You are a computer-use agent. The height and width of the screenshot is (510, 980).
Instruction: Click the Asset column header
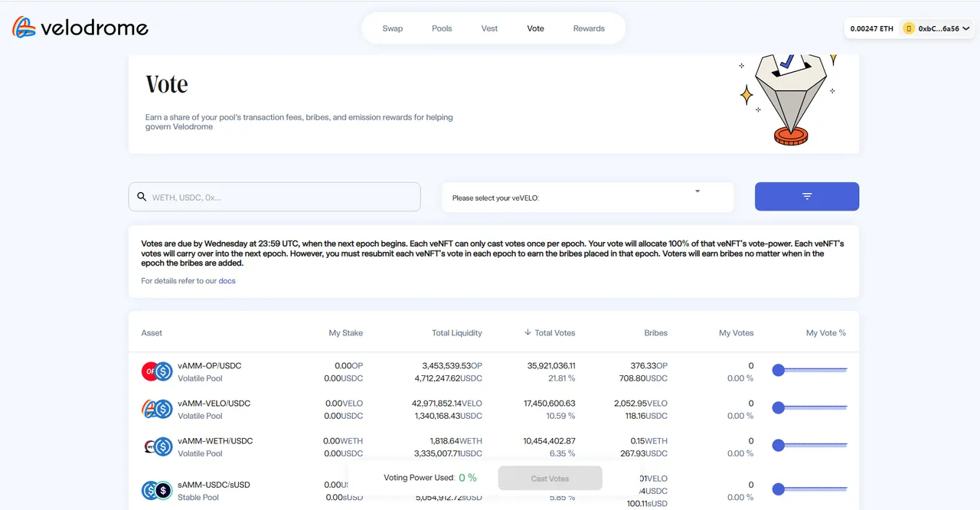coord(152,333)
